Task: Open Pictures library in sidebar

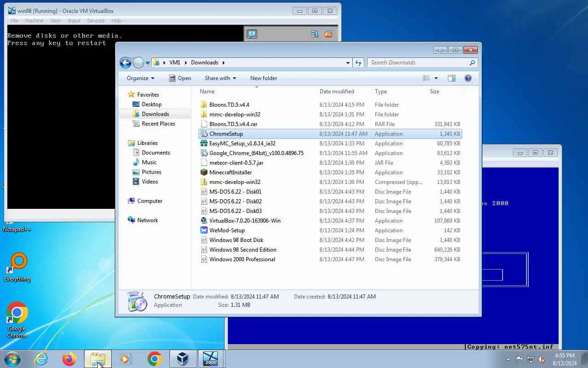Action: (x=152, y=172)
